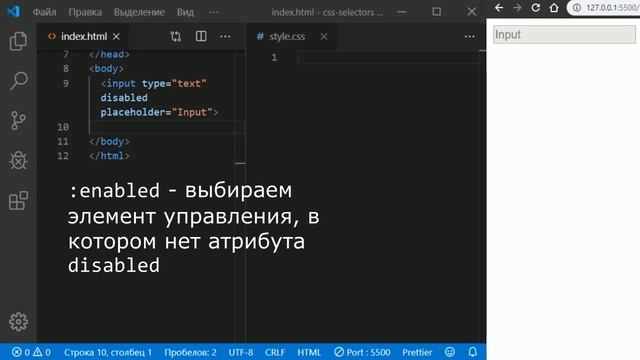The height and width of the screenshot is (360, 640).
Task: Close the index.html tab
Action: click(116, 37)
